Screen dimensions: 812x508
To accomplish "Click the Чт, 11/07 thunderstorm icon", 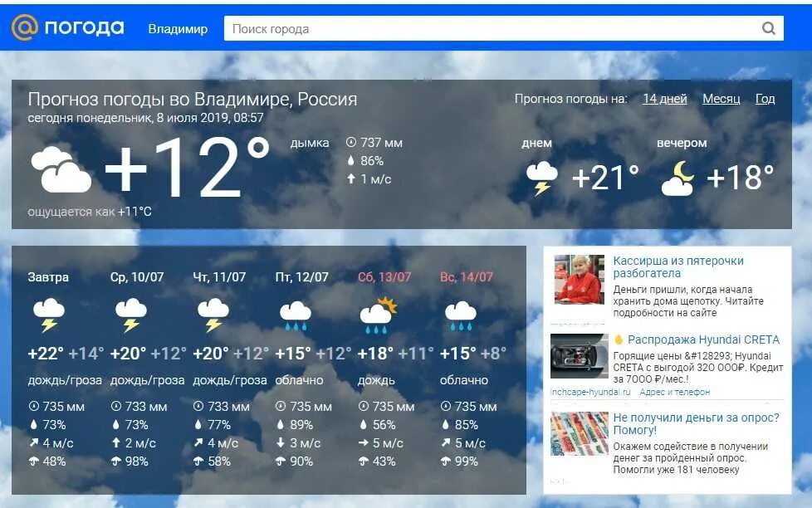I will [213, 315].
